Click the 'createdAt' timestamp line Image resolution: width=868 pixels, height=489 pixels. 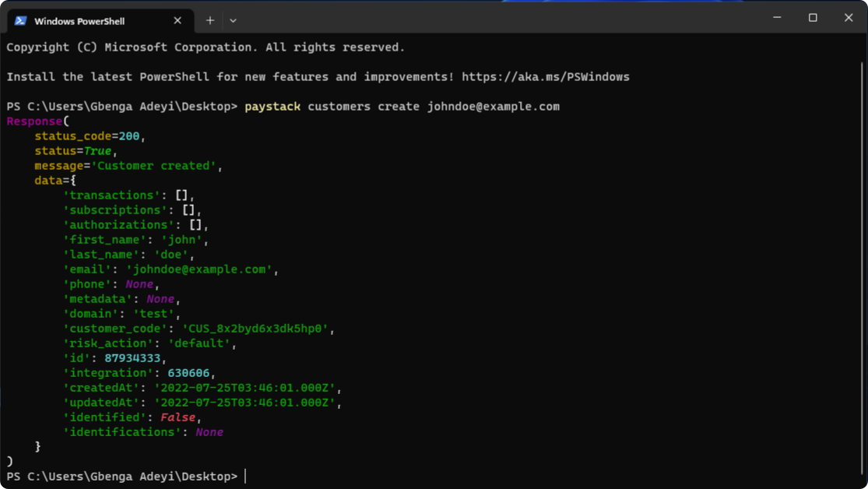pyautogui.click(x=202, y=388)
